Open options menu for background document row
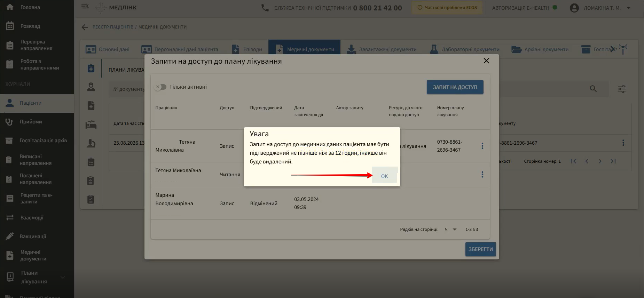This screenshot has width=644, height=298. [623, 143]
